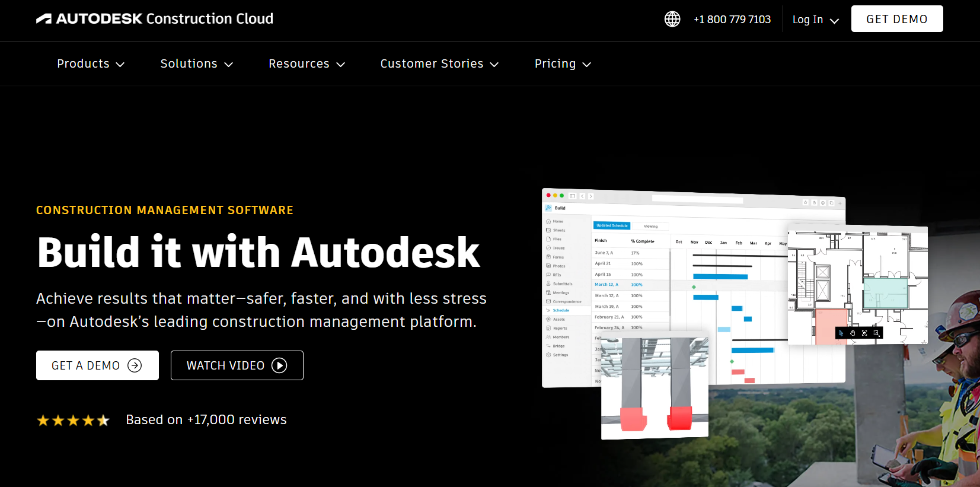Expand the Products menu chevron
Image resolution: width=980 pixels, height=487 pixels.
click(120, 64)
